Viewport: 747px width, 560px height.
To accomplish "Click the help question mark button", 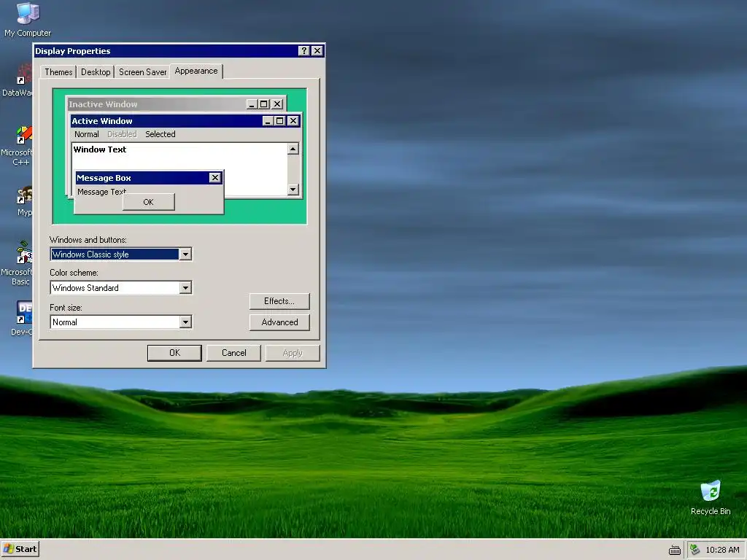I will pos(304,50).
